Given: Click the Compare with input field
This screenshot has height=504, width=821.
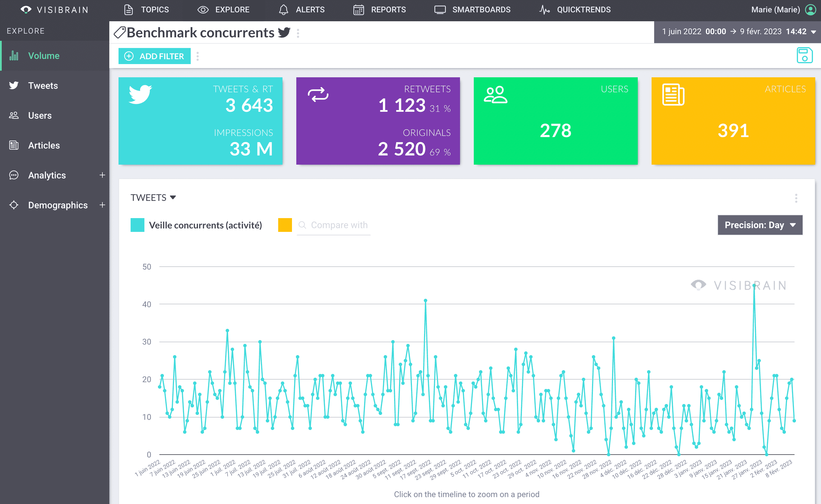Looking at the screenshot, I should coord(339,224).
